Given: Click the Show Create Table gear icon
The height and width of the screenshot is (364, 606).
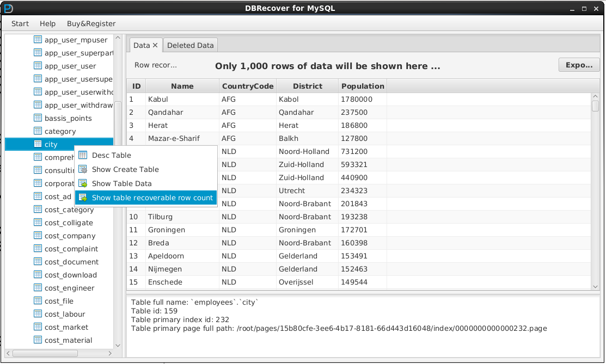Looking at the screenshot, I should [x=83, y=169].
